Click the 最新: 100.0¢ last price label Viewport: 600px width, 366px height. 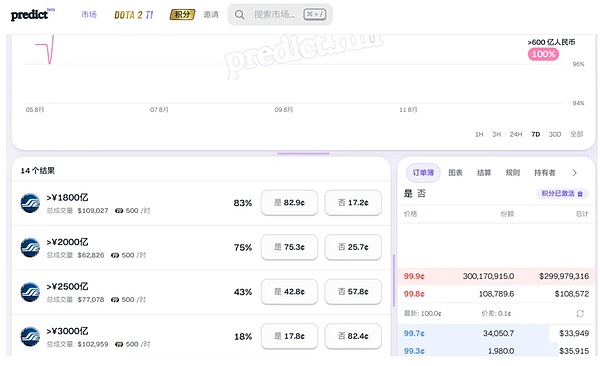[422, 314]
